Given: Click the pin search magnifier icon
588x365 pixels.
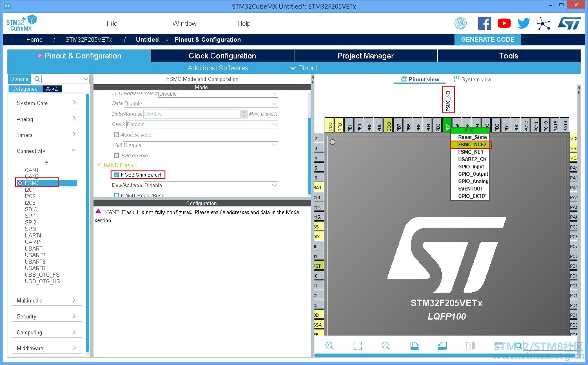Looking at the screenshot, I should tap(519, 346).
